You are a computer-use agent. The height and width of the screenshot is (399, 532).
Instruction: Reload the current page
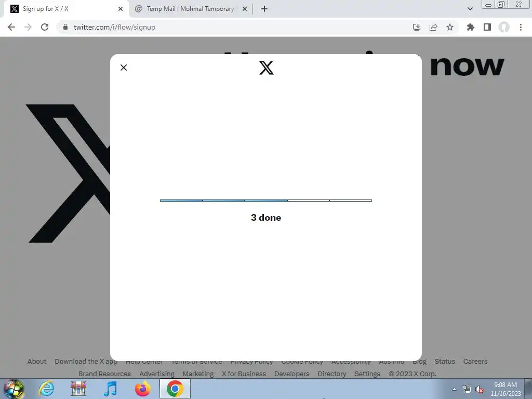tap(45, 27)
